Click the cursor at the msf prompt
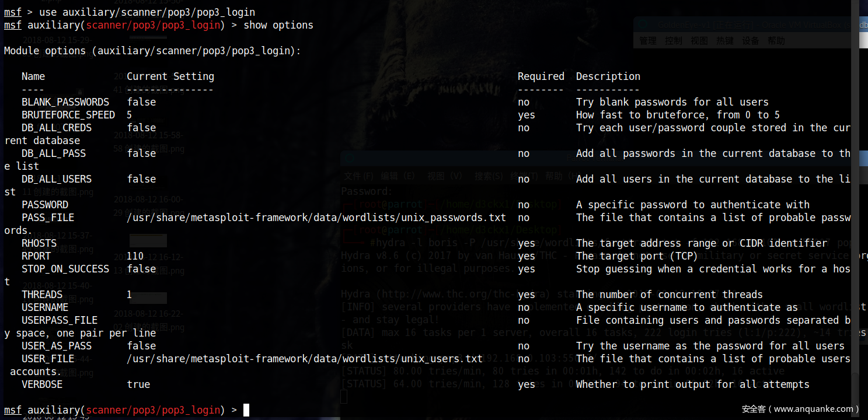Image resolution: width=868 pixels, height=420 pixels. point(246,410)
